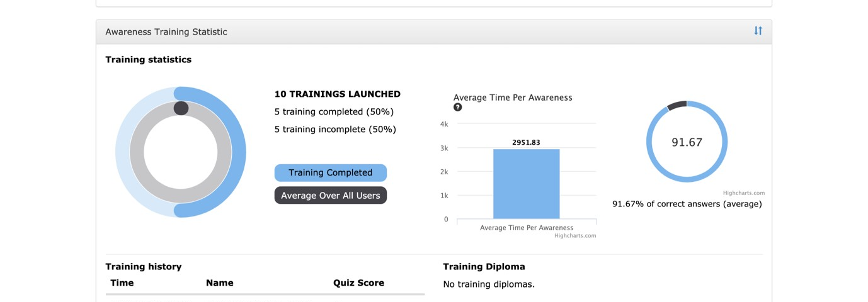The width and height of the screenshot is (868, 302).
Task: Click the 5 training completed (50%) line
Action: coord(334,112)
